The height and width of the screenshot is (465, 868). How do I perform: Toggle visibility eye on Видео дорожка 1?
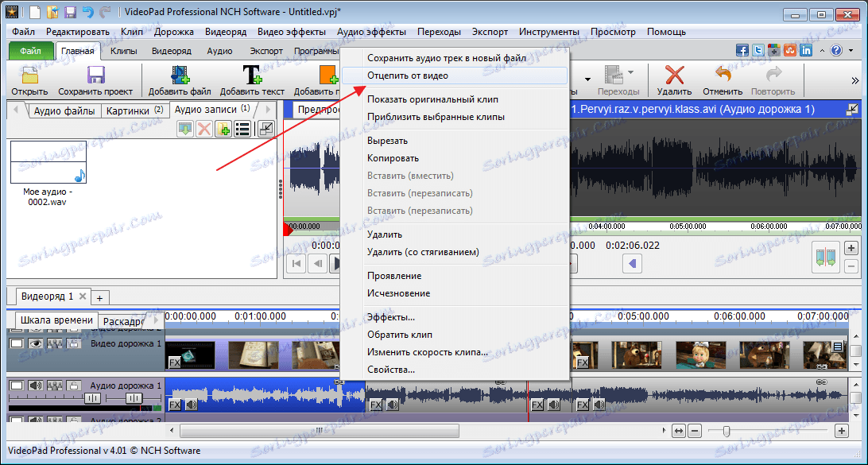[x=36, y=343]
